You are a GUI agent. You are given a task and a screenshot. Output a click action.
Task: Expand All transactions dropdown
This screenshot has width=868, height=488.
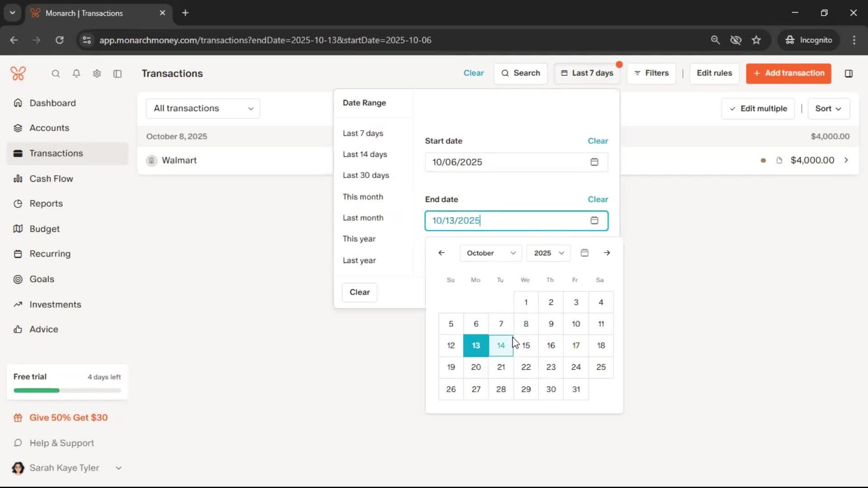203,108
